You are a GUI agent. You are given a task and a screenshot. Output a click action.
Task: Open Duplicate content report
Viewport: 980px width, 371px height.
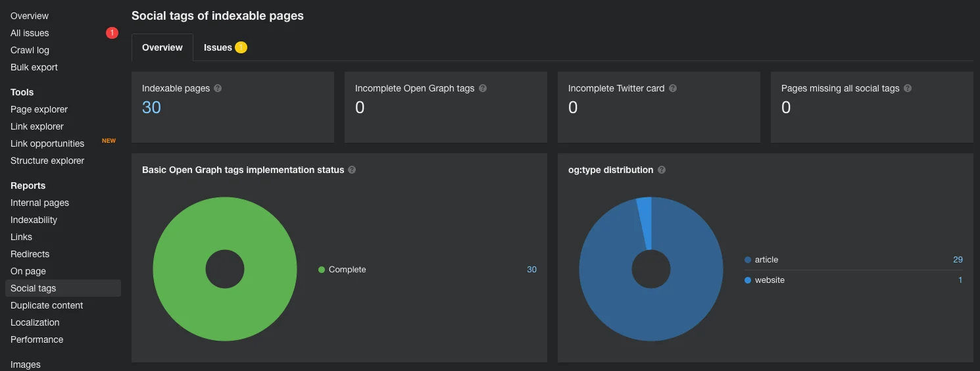click(47, 305)
